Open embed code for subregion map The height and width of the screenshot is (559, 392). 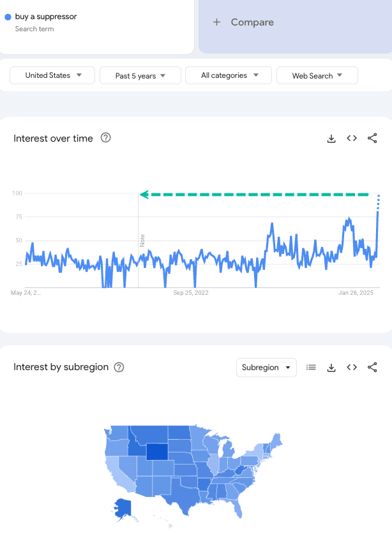[352, 368]
